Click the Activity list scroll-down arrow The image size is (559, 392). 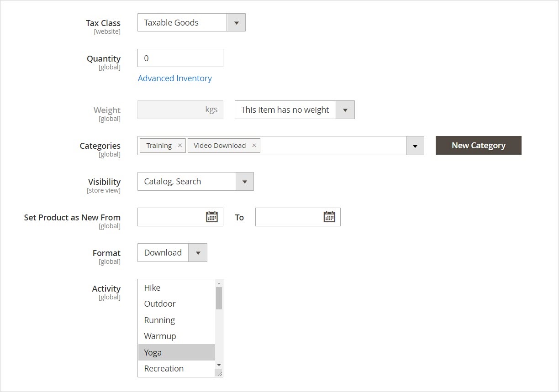pyautogui.click(x=219, y=365)
